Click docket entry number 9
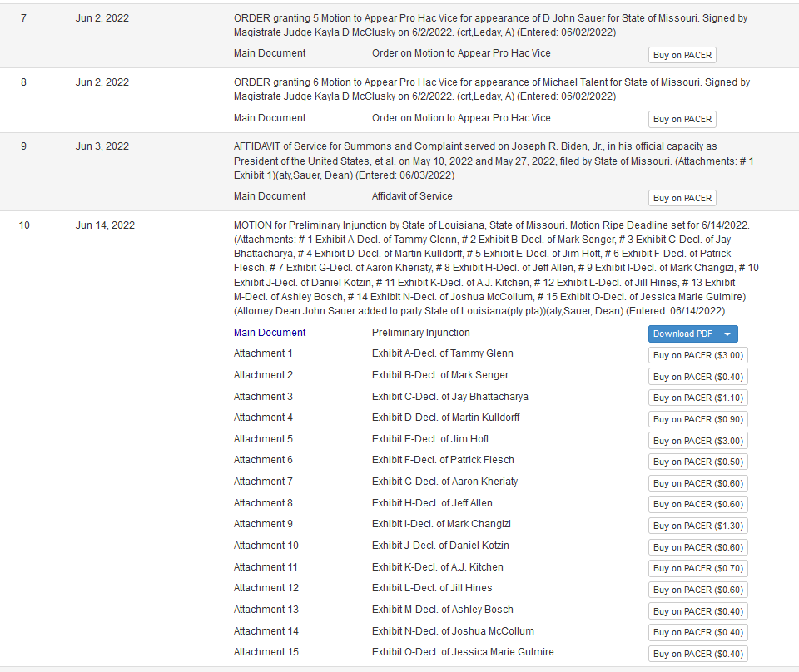The width and height of the screenshot is (799, 672). pos(23,146)
